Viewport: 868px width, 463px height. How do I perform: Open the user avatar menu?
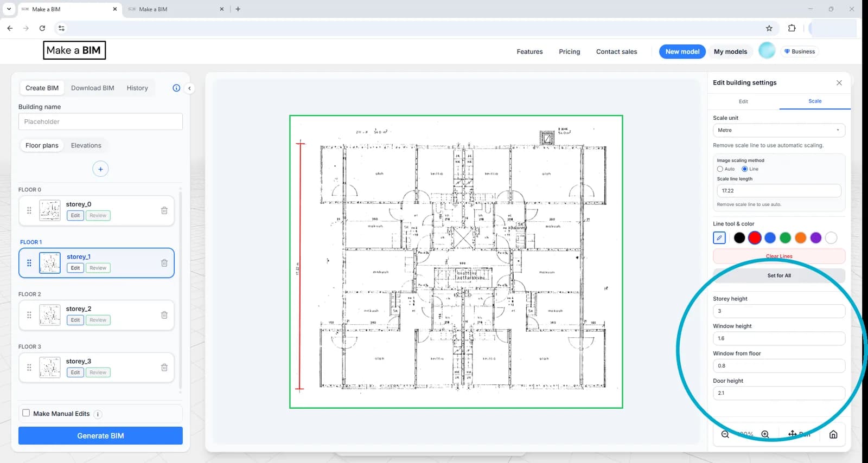coord(767,51)
